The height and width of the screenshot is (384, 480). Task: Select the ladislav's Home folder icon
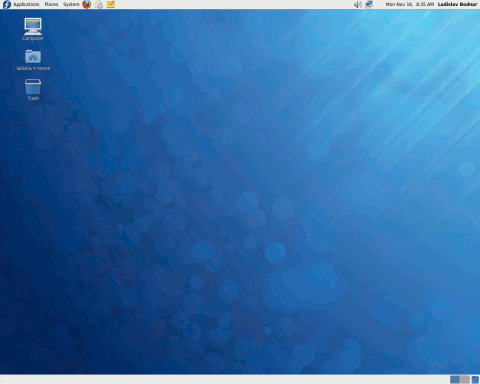[x=33, y=60]
